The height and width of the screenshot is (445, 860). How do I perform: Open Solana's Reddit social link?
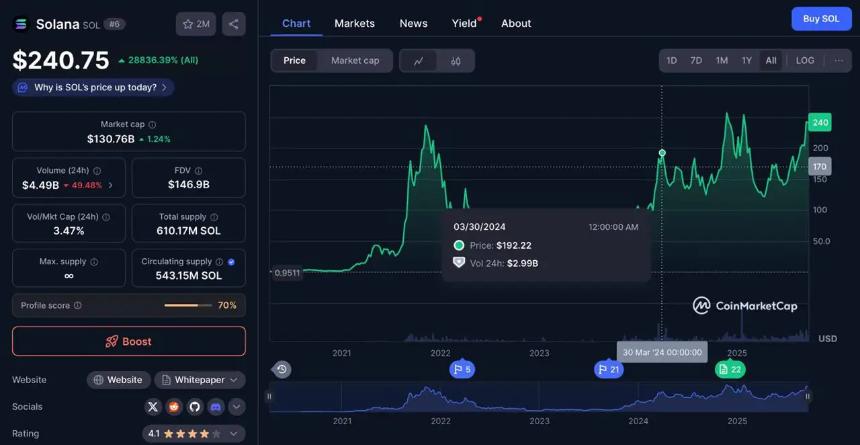click(174, 407)
